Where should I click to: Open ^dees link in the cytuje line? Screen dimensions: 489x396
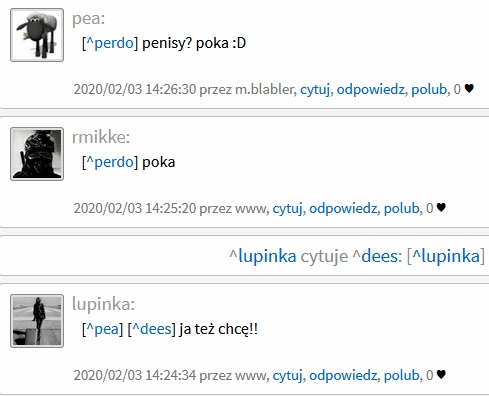(376, 256)
